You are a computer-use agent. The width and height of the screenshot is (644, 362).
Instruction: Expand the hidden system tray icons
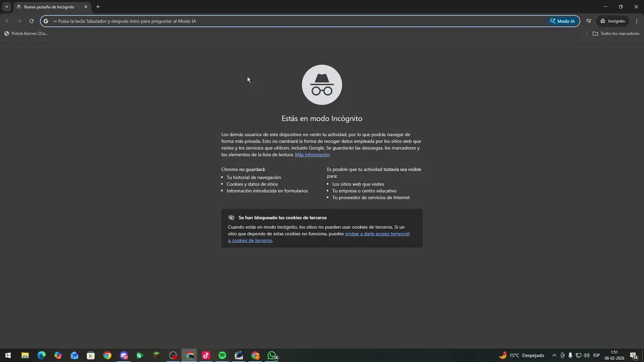click(x=554, y=355)
